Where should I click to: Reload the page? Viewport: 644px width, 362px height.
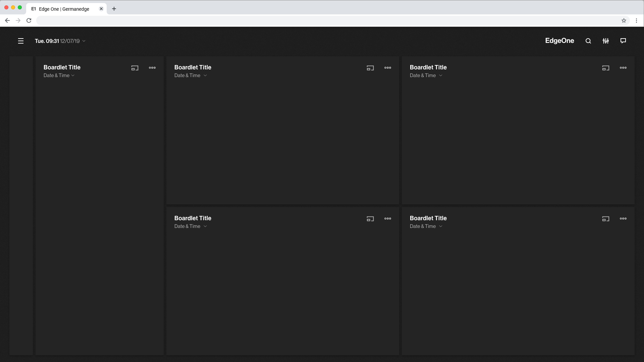coord(29,20)
